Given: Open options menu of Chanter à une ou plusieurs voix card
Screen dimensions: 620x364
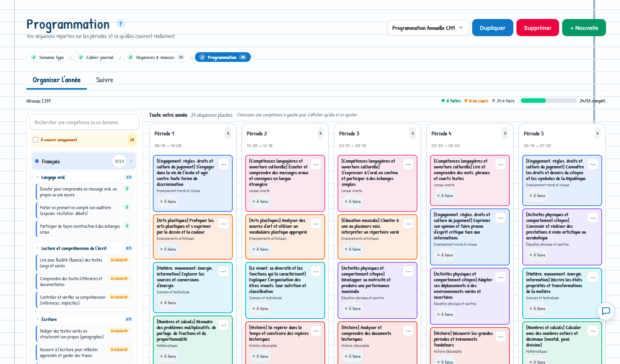Looking at the screenshot, I should tap(409, 224).
